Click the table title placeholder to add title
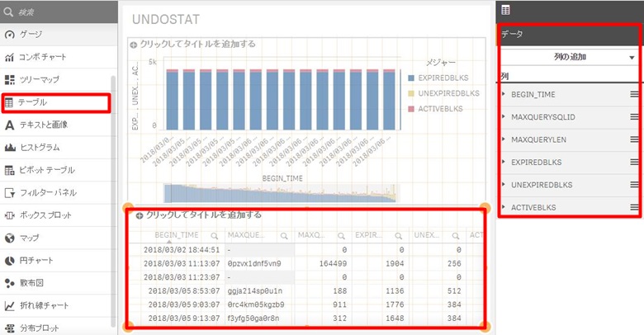This screenshot has height=335, width=644. point(203,215)
